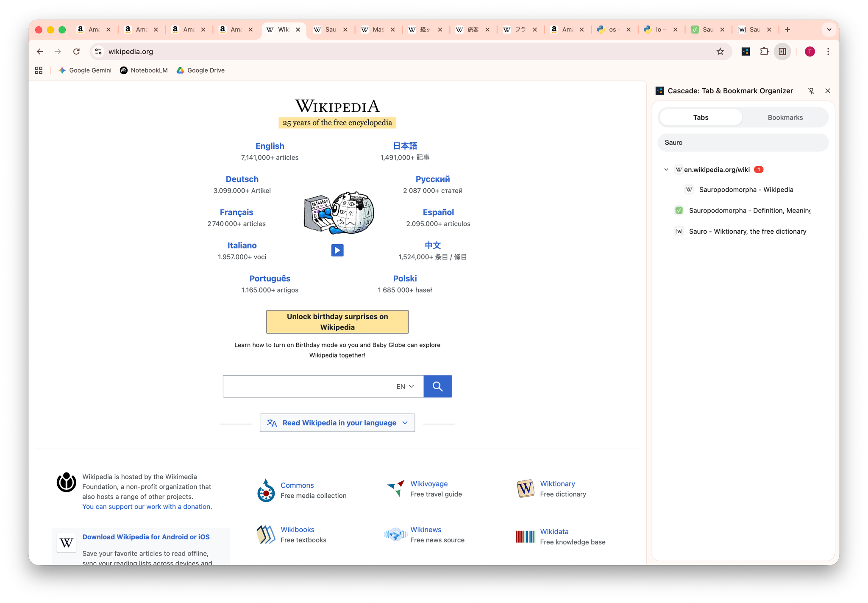Unpin the Cascade side panel
The height and width of the screenshot is (603, 868).
(x=811, y=91)
